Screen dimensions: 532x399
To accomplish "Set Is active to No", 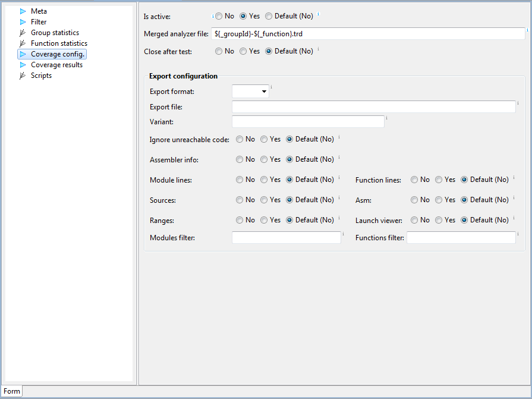I will pos(219,16).
